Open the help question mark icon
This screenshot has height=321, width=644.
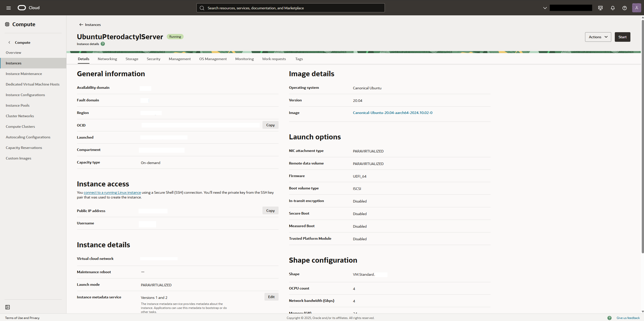(625, 8)
